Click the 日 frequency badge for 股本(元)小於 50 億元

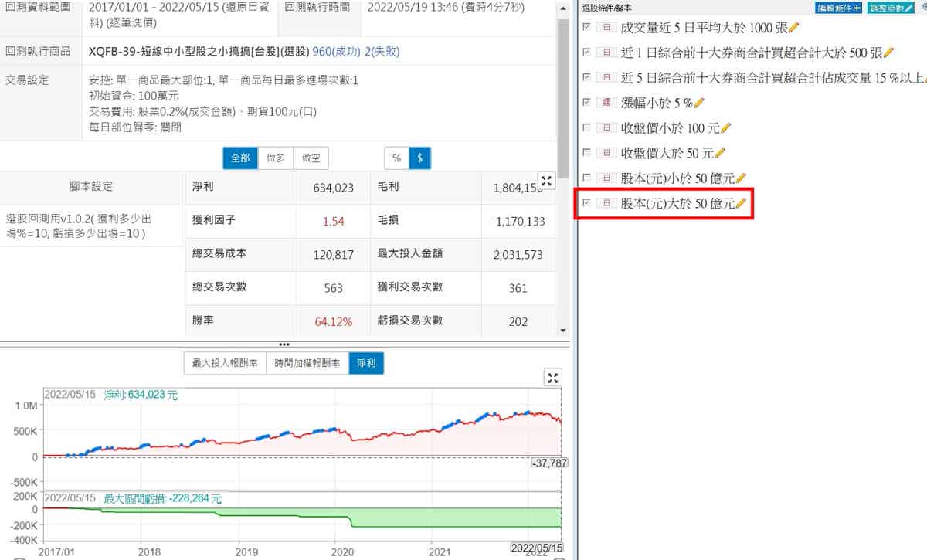[607, 178]
